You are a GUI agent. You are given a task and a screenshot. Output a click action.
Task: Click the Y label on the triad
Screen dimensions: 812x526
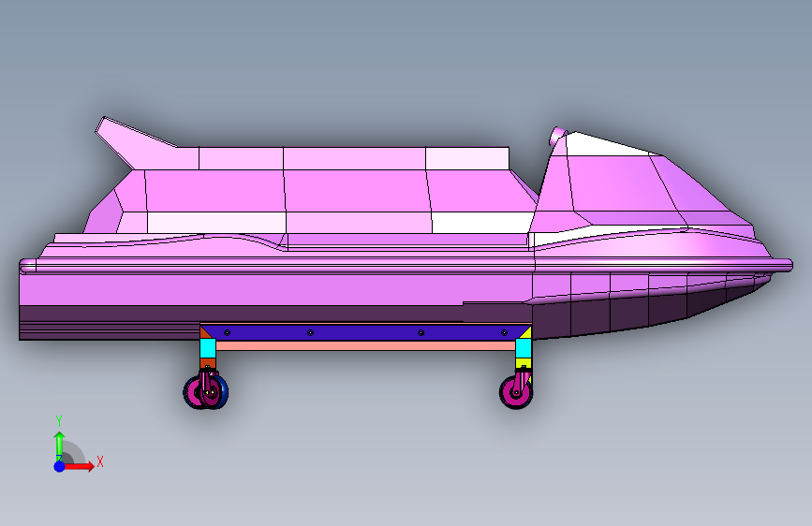pyautogui.click(x=59, y=421)
